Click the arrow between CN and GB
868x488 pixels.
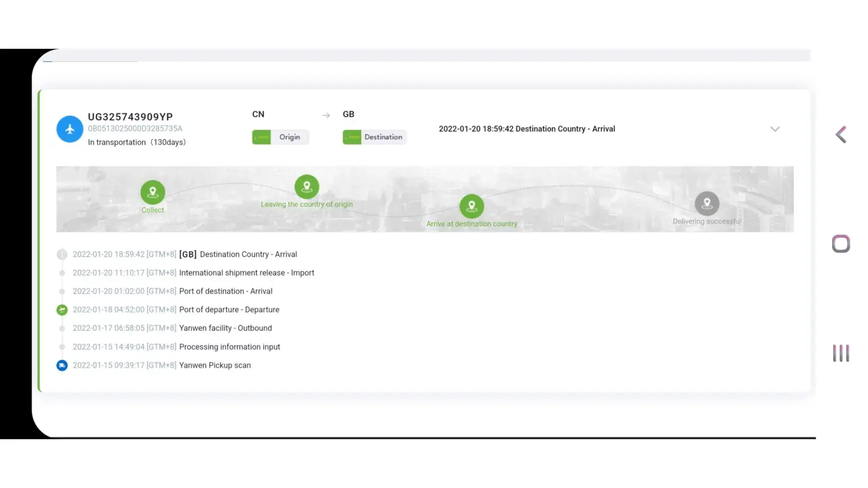(x=326, y=116)
